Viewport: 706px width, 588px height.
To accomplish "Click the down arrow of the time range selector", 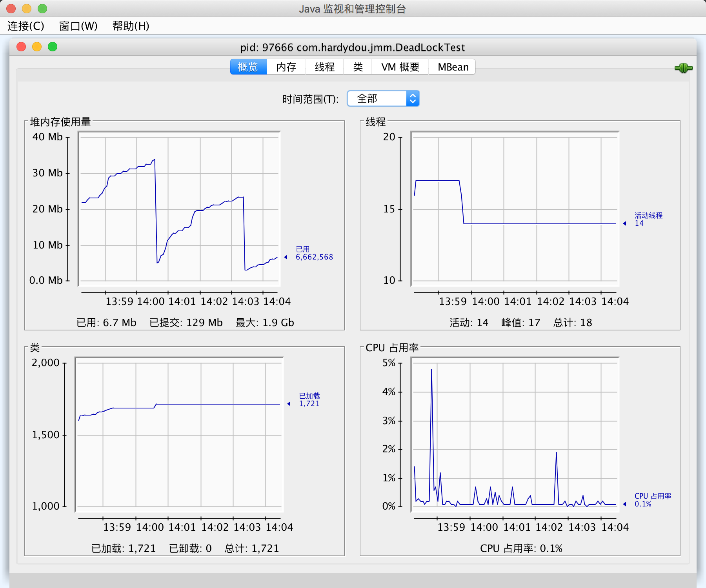I will [x=413, y=102].
